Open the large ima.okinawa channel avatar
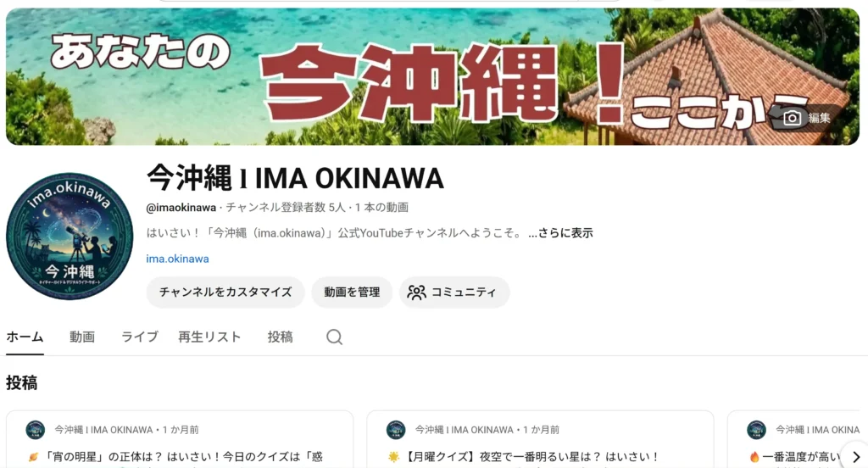The height and width of the screenshot is (468, 868). 70,237
